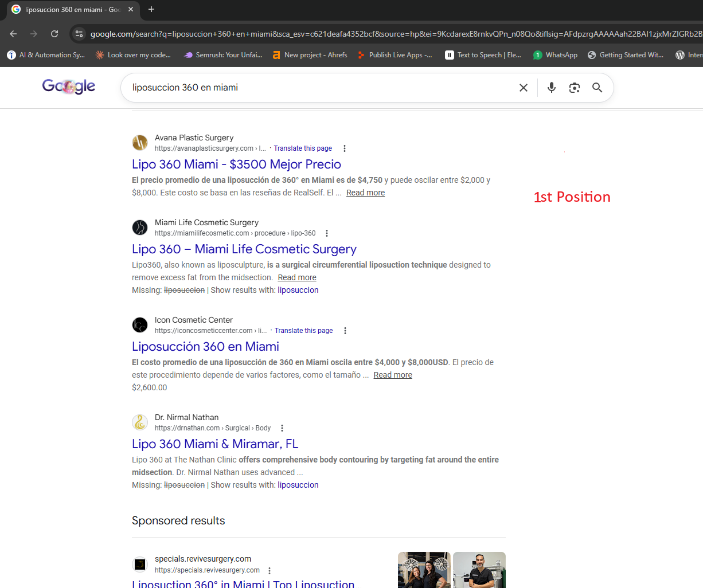Open Look over my code bookmark
Screen dimensions: 703x588
tap(133, 55)
